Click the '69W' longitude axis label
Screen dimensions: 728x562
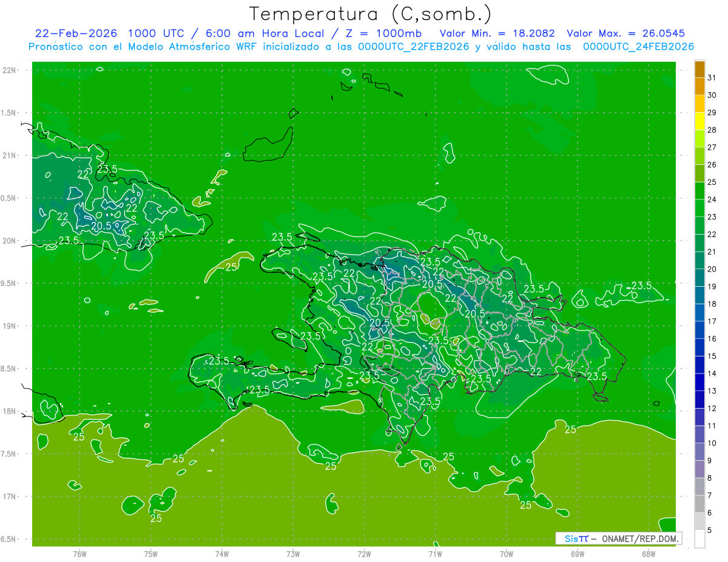[578, 554]
